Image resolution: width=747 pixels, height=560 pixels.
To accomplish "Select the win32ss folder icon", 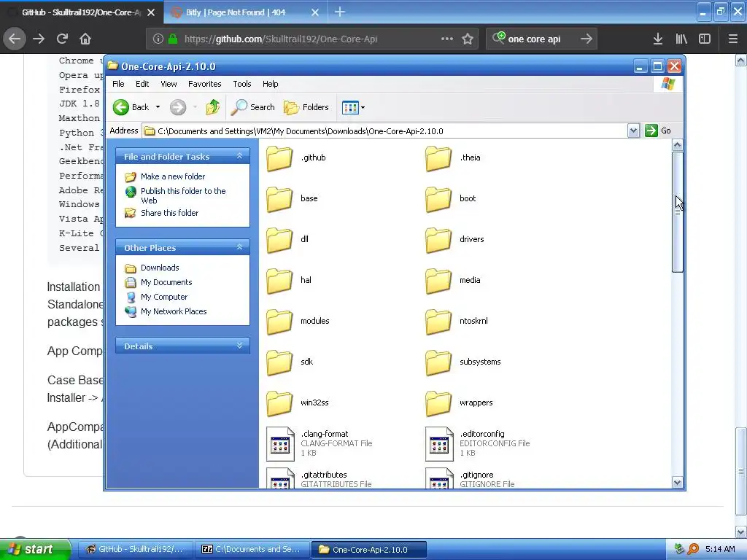I will click(x=279, y=404).
